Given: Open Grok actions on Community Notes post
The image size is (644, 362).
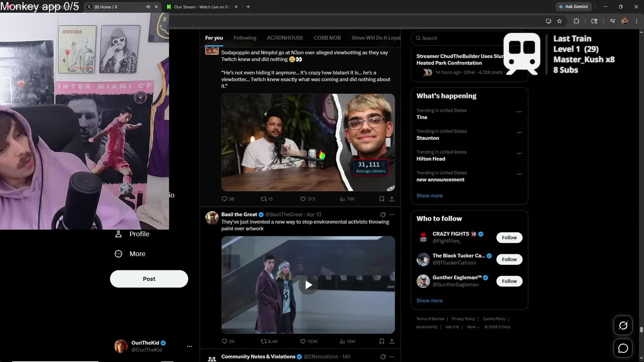Looking at the screenshot, I should pos(383,357).
